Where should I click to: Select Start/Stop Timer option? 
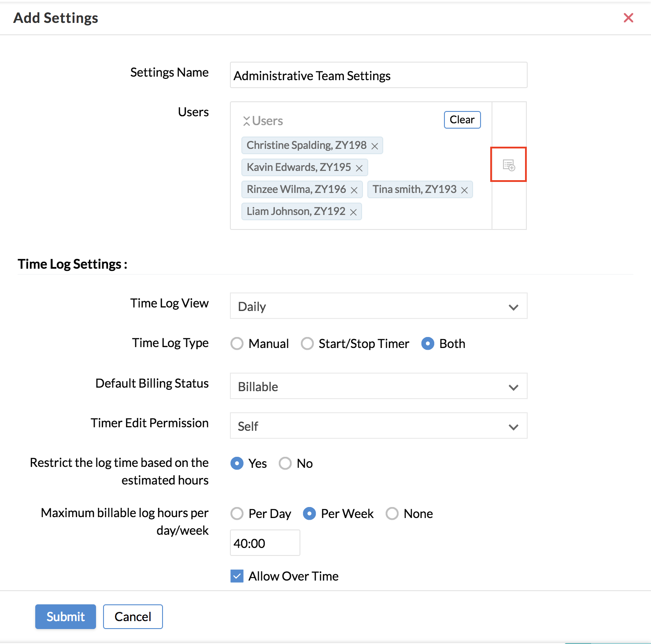click(x=307, y=344)
